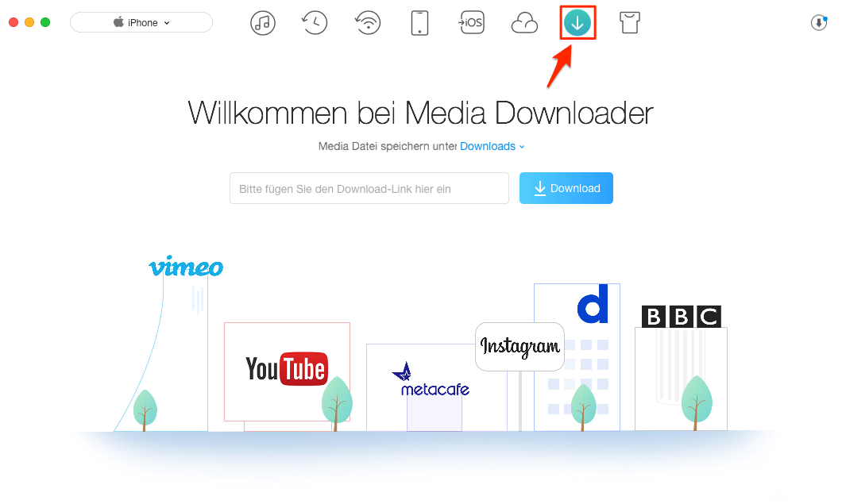Open the iOS Mover icon
The width and height of the screenshot is (842, 504).
pos(472,22)
